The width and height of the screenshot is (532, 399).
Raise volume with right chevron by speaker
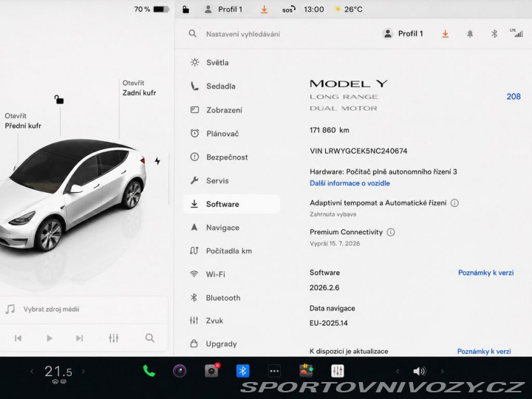[442, 371]
